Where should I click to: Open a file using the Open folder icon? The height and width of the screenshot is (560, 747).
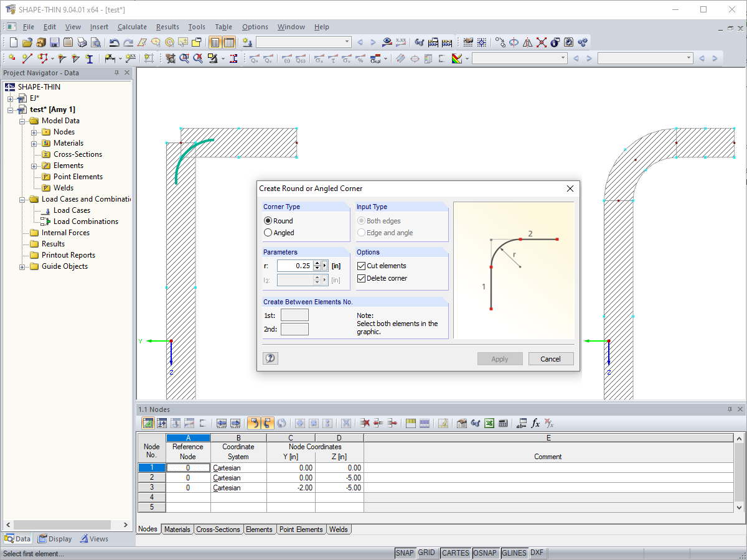point(27,42)
